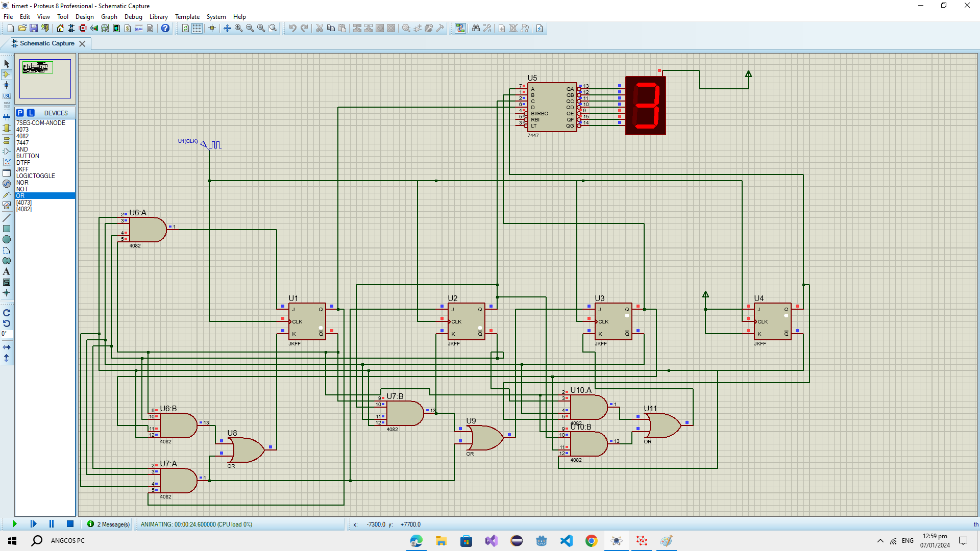Open project folder icon
The image size is (980, 551).
click(x=22, y=28)
